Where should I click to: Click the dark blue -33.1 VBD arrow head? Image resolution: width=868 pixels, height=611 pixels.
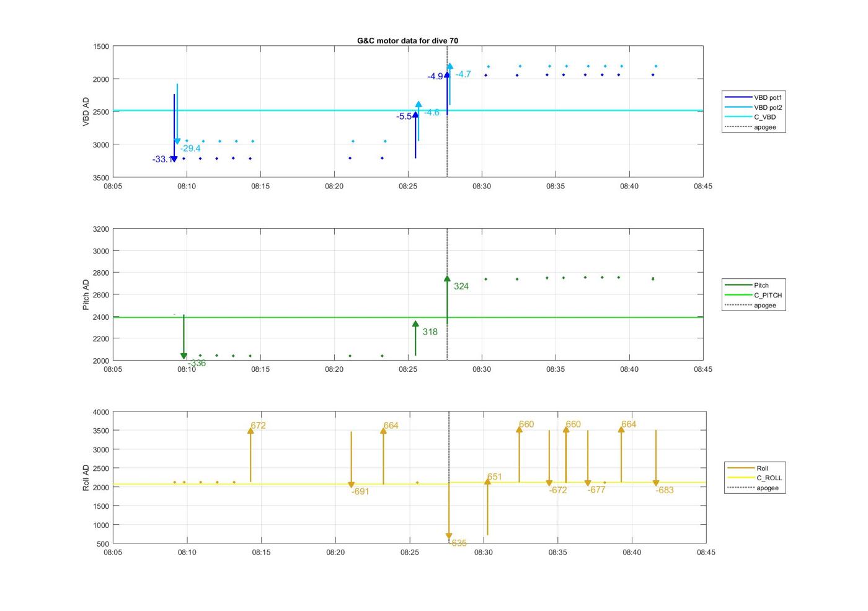[x=174, y=159]
